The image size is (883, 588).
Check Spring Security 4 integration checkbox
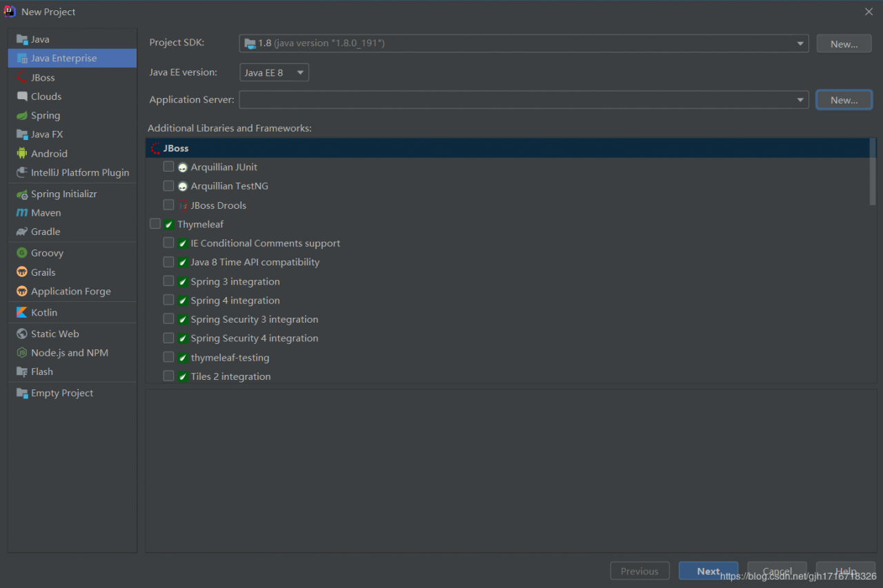tap(168, 338)
